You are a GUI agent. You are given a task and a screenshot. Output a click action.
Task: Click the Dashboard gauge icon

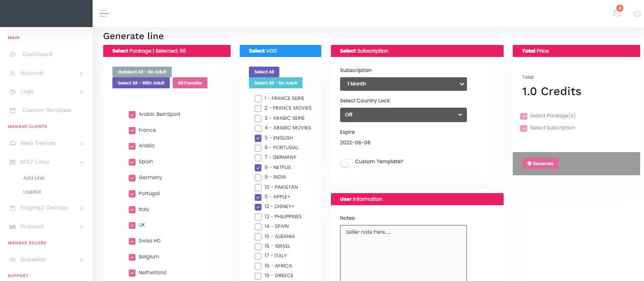[x=13, y=55]
